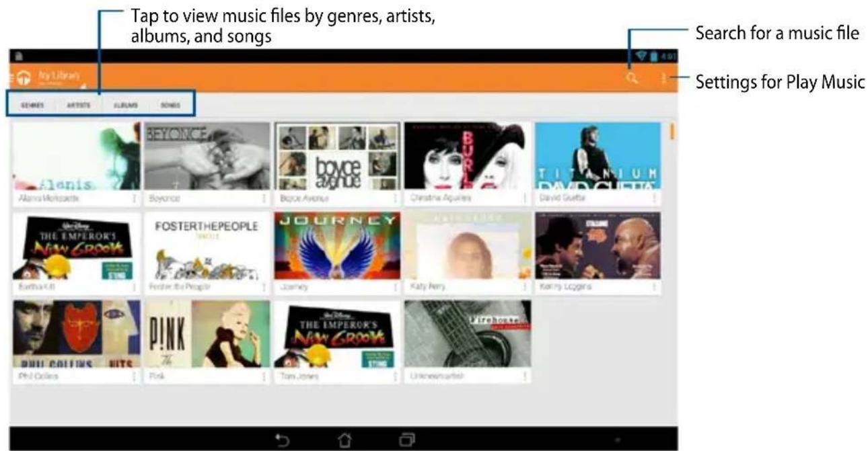
Task: Open David Guetta Titanium cover art
Action: click(x=598, y=156)
